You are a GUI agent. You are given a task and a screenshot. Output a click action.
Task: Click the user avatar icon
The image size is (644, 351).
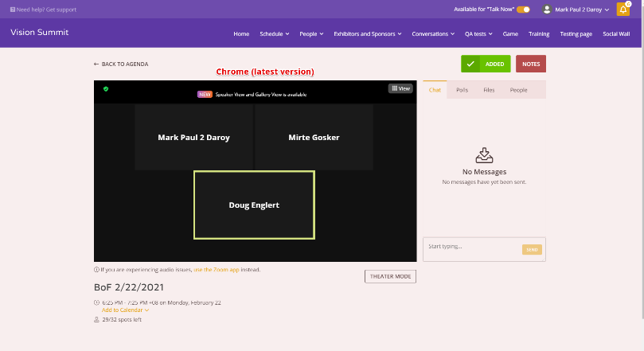point(547,10)
